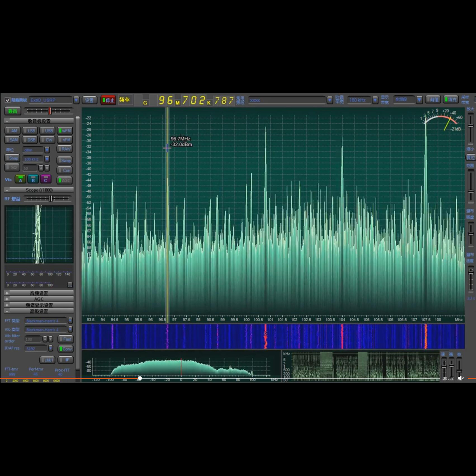Unmute the video speaker icon
The width and height of the screenshot is (476, 476).
[x=461, y=378]
